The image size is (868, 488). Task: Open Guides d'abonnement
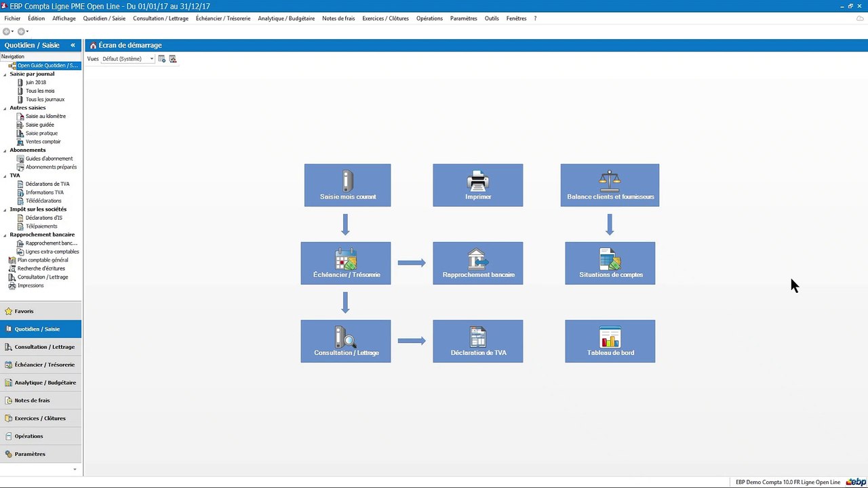(x=49, y=159)
